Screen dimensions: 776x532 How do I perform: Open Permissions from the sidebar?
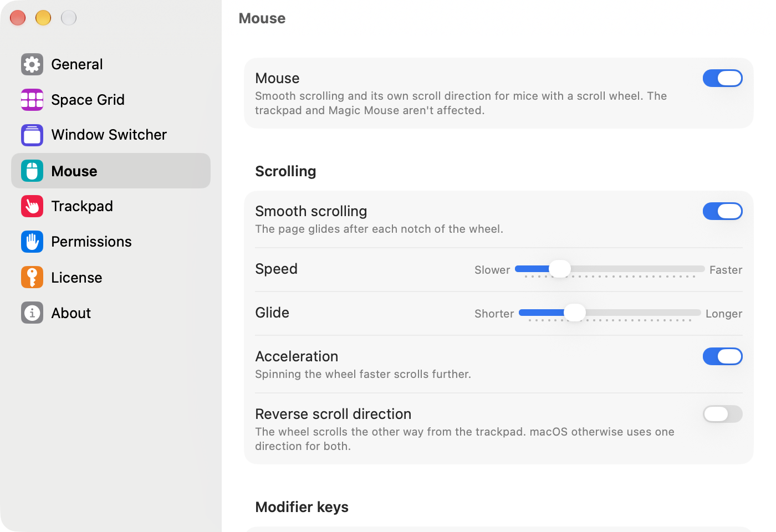(x=111, y=242)
